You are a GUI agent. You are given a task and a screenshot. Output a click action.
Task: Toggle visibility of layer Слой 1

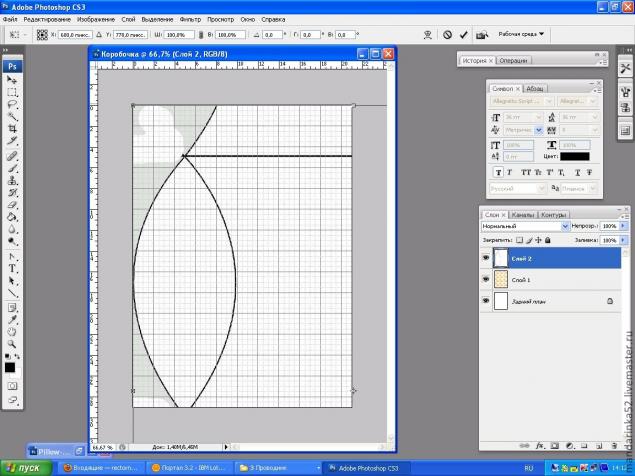click(487, 279)
